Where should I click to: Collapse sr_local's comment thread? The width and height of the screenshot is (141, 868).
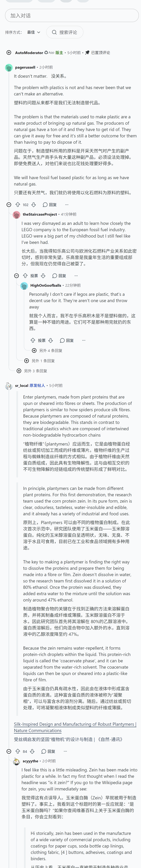coord(9,751)
